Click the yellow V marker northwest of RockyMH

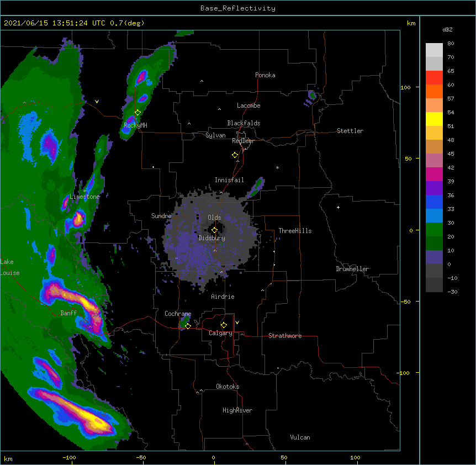pos(97,102)
